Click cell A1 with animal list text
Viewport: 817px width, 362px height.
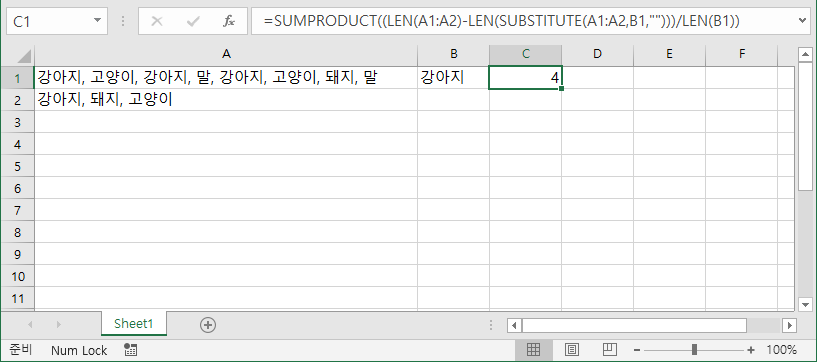(x=226, y=78)
